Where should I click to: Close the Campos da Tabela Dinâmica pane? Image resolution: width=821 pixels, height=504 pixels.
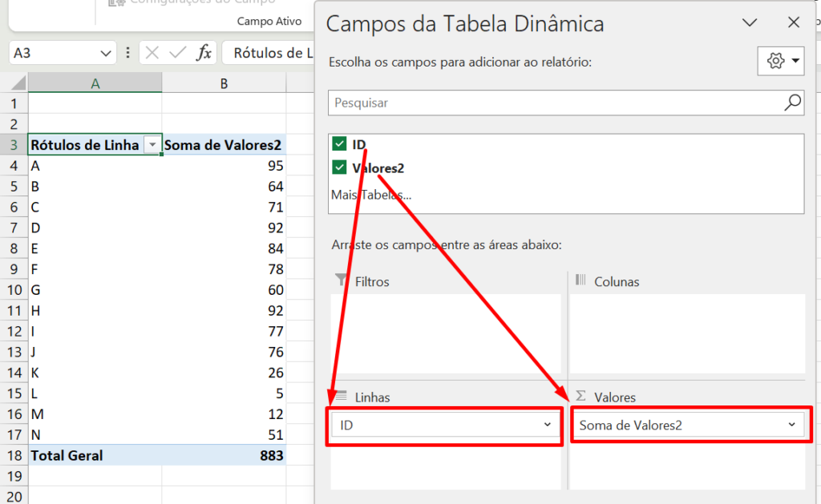tap(793, 23)
